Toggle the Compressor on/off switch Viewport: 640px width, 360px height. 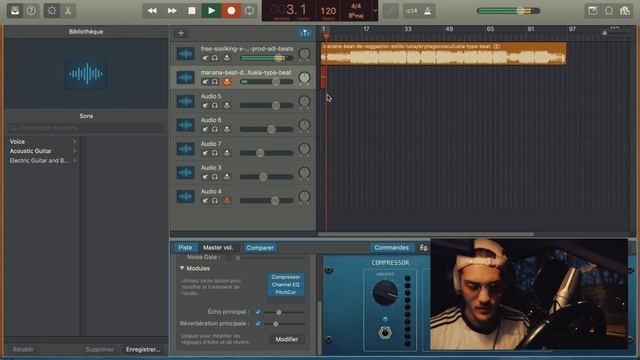pyautogui.click(x=384, y=332)
